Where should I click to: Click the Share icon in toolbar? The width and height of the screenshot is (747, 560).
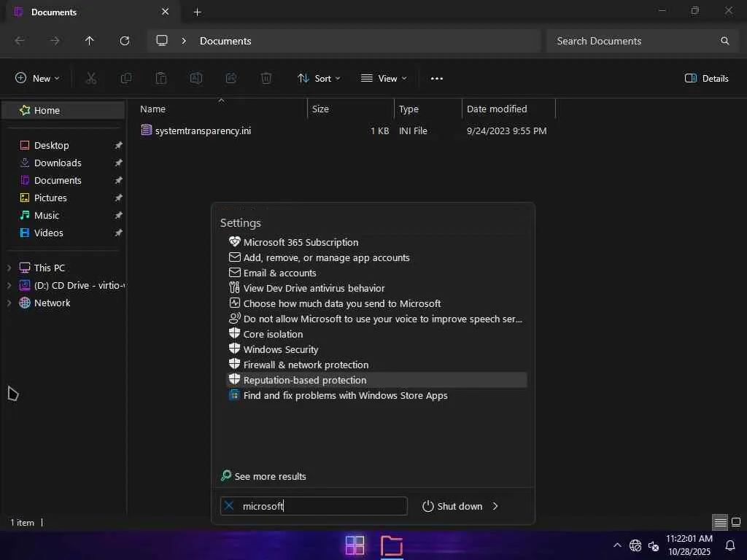231,79
